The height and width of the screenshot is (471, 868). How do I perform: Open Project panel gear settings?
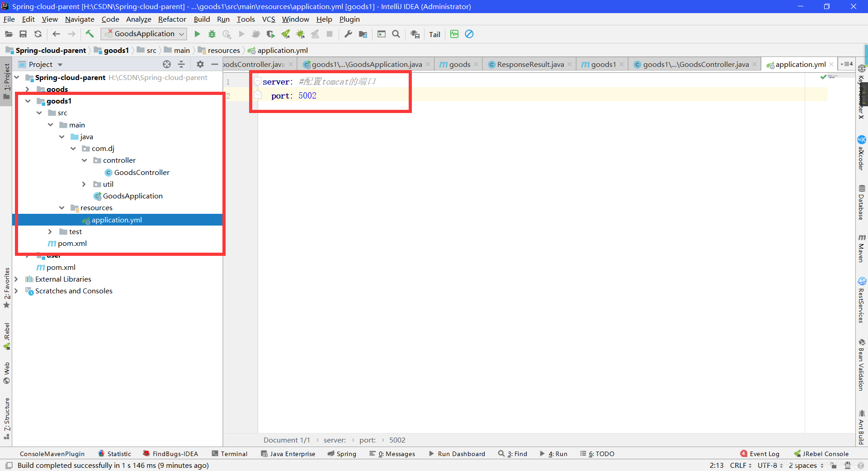[x=200, y=64]
